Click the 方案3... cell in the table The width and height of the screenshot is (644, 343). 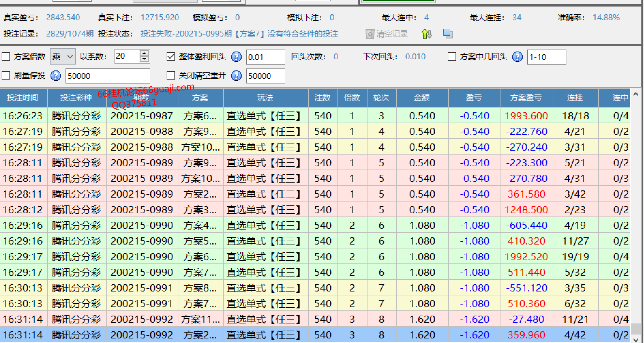click(x=201, y=210)
